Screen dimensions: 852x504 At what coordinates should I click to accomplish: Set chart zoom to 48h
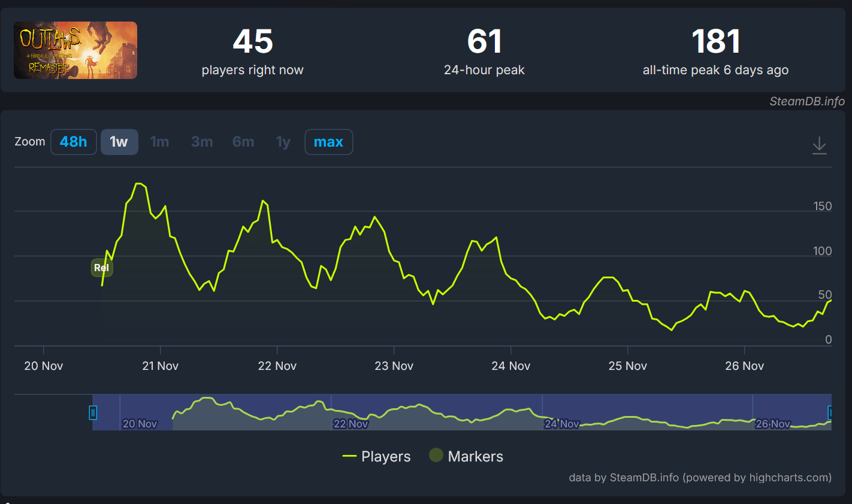click(x=74, y=142)
